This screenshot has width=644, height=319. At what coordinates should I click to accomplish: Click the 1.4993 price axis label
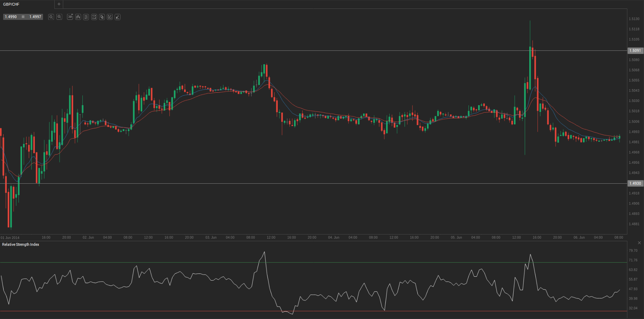[634, 132]
